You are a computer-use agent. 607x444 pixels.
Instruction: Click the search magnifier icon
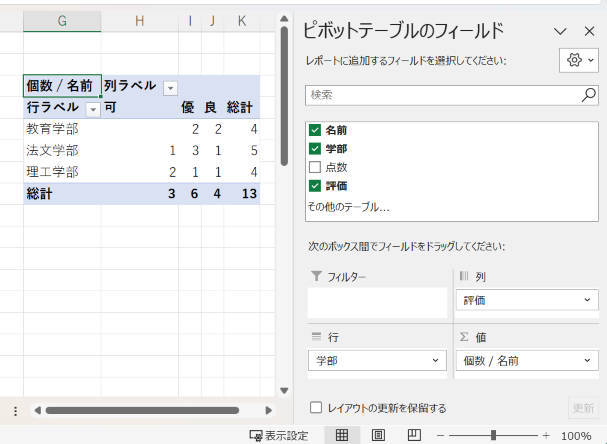[x=588, y=95]
